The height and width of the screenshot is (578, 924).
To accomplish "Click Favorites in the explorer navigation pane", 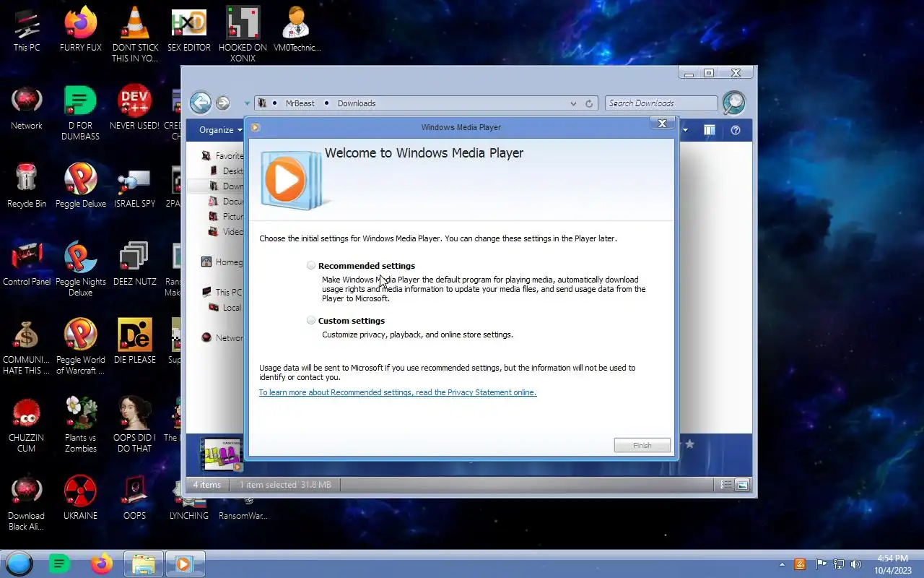I will point(222,155).
